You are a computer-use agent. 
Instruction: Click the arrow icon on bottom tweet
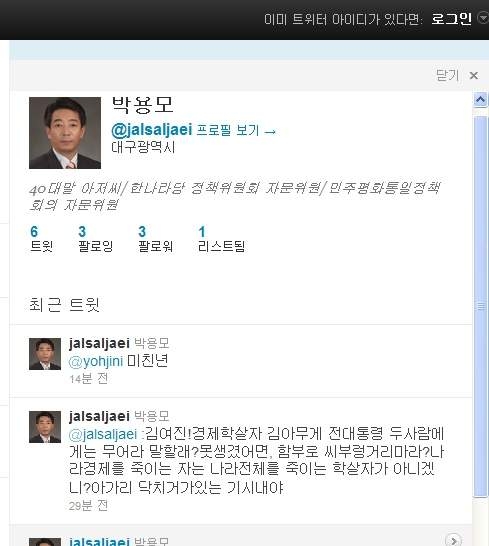coord(453,540)
